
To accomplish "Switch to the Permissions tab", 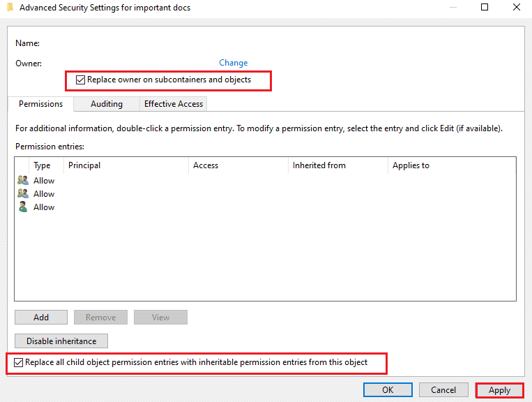I will pos(40,104).
